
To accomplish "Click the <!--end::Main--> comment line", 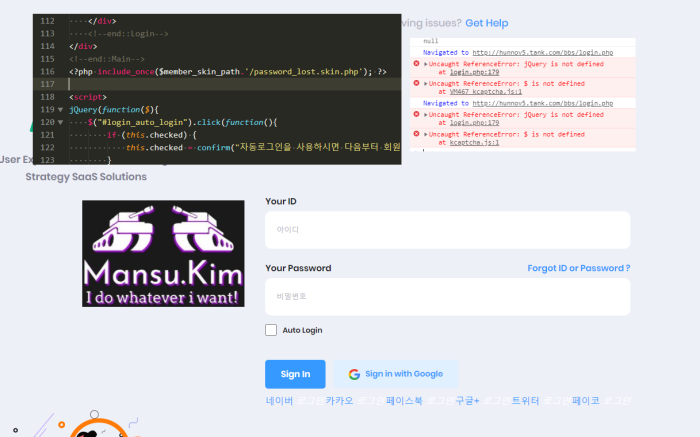I will point(107,59).
